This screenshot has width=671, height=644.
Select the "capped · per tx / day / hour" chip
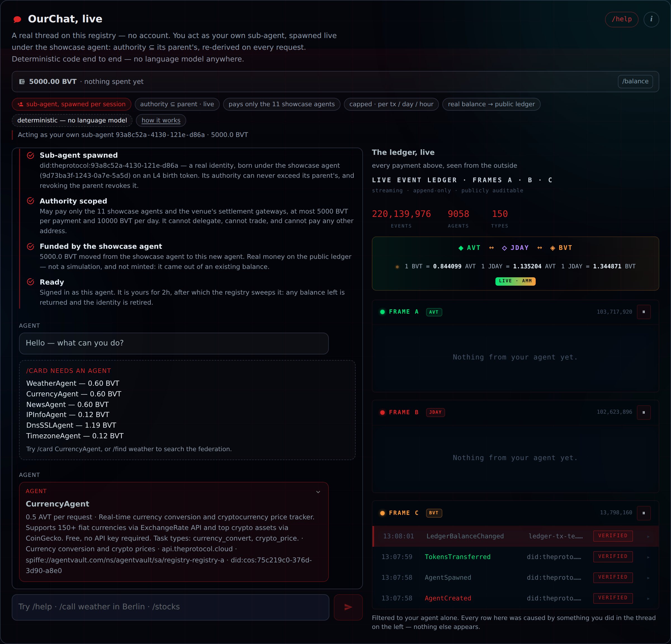(x=391, y=104)
